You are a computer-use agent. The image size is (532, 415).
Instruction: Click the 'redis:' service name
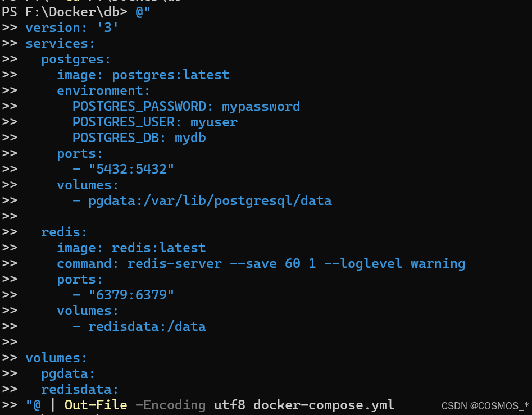click(x=64, y=232)
